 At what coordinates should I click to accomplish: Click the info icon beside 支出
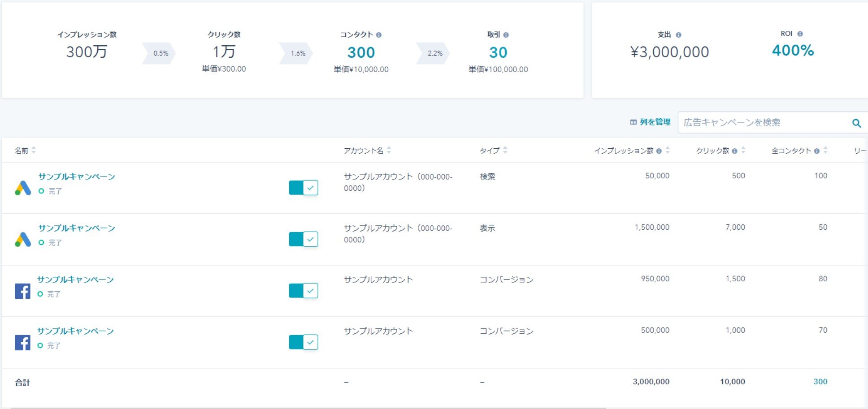(x=678, y=35)
